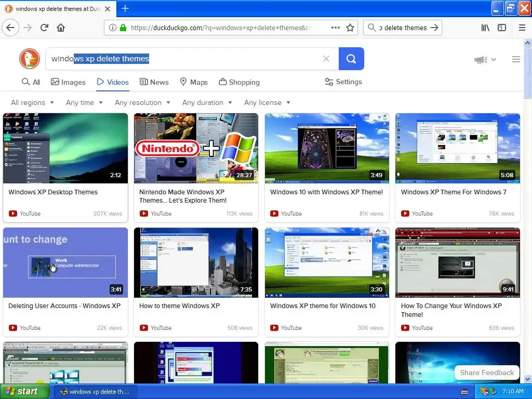Viewport: 532px width, 399px height.
Task: Open the browser home page icon
Action: pos(61,28)
